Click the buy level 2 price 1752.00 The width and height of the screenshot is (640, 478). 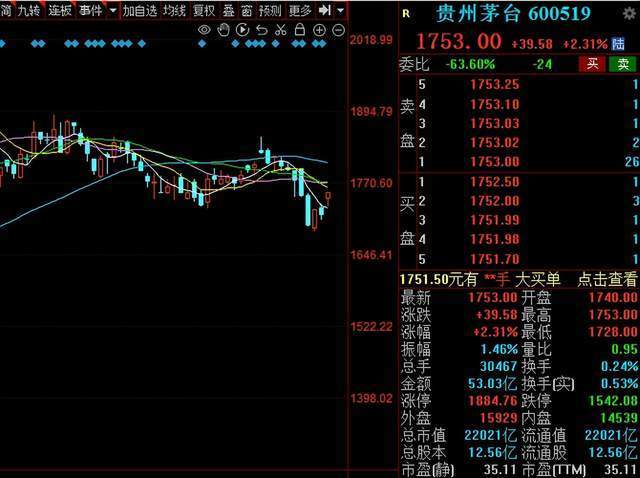point(495,201)
